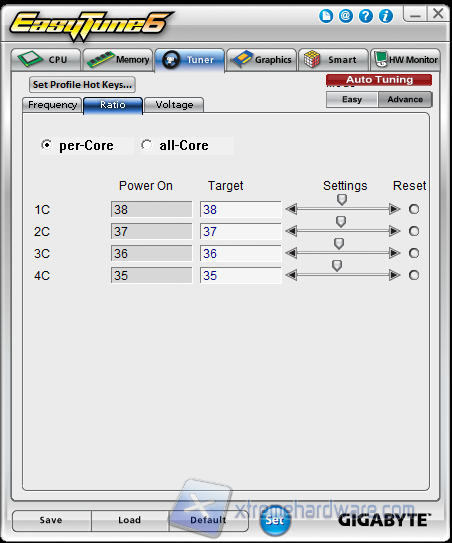Click the 3C slider left arrow
Screen dimensions: 452x543
(x=291, y=253)
